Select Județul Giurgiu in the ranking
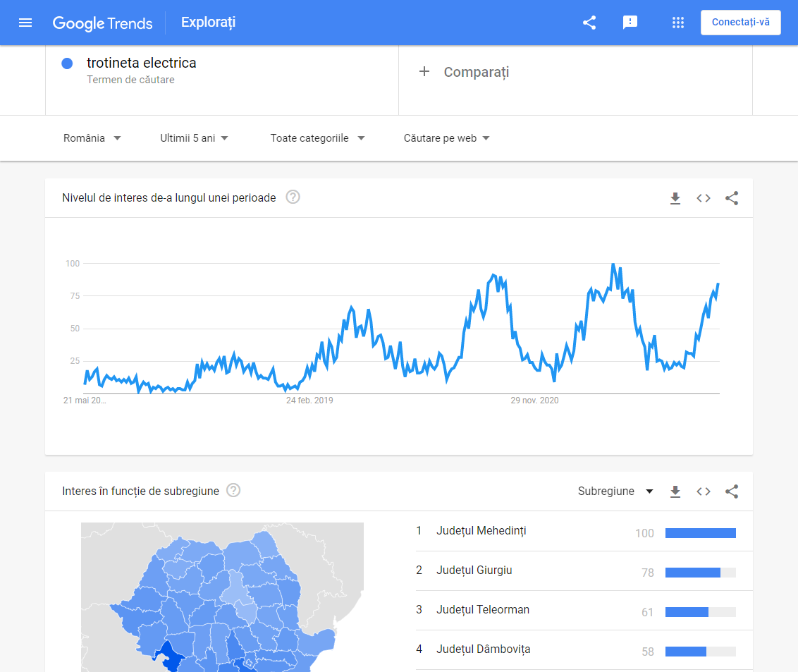Screen dimensions: 798x672 (474, 570)
